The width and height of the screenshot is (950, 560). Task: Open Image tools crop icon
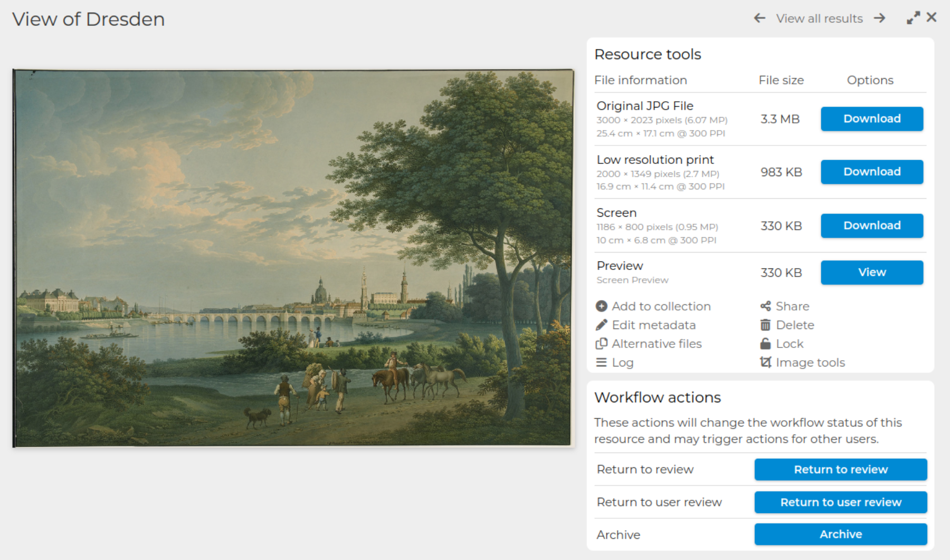tap(765, 363)
